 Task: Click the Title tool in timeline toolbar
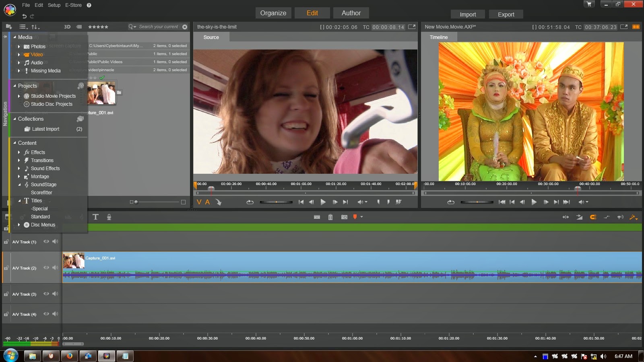coord(95,217)
